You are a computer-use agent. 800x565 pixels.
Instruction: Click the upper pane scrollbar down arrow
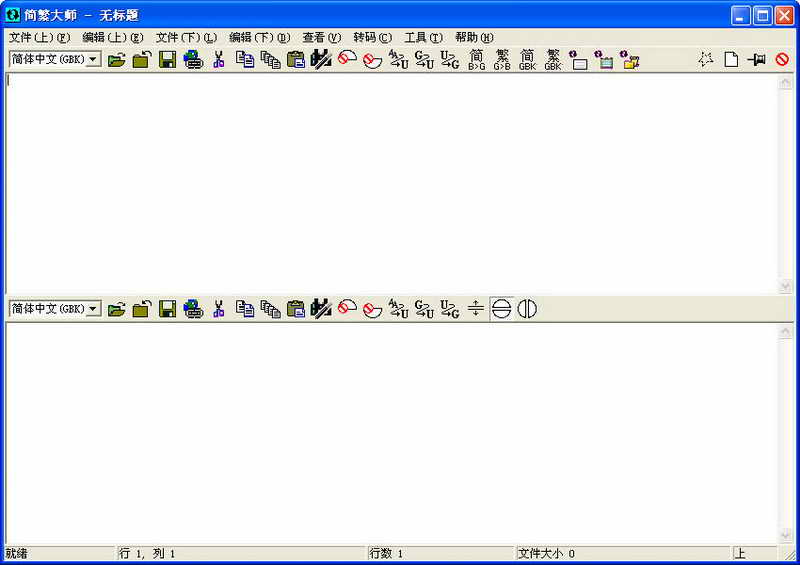(786, 286)
